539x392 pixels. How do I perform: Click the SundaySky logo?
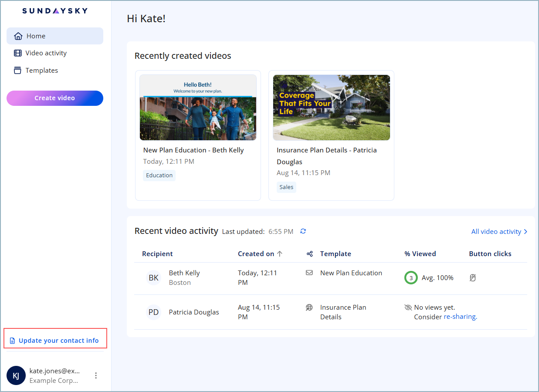click(x=55, y=11)
